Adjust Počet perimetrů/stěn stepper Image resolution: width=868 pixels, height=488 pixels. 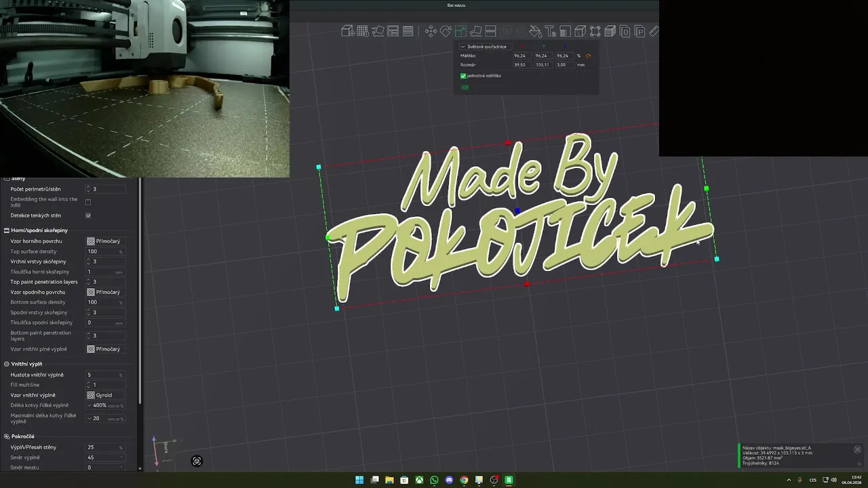pyautogui.click(x=88, y=189)
